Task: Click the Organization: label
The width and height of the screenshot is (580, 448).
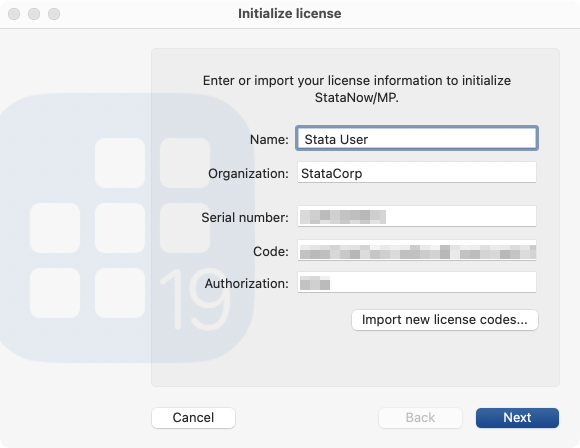Action: point(248,174)
